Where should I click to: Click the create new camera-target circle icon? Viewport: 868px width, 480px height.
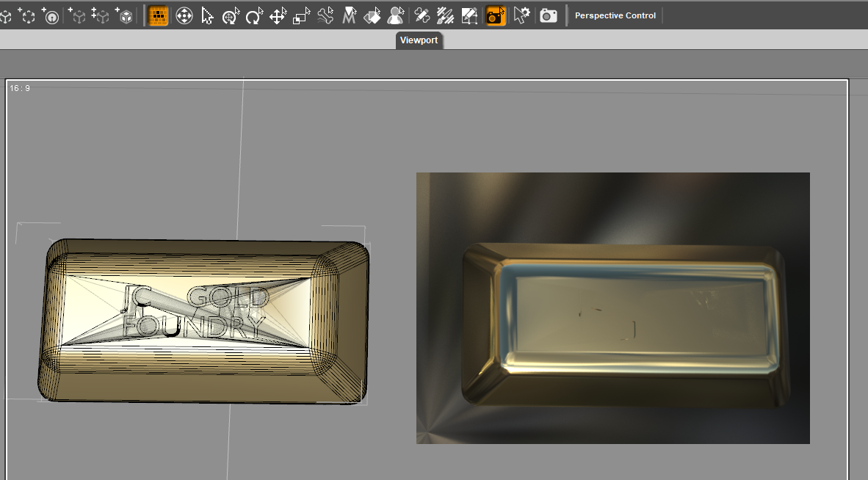[x=51, y=16]
